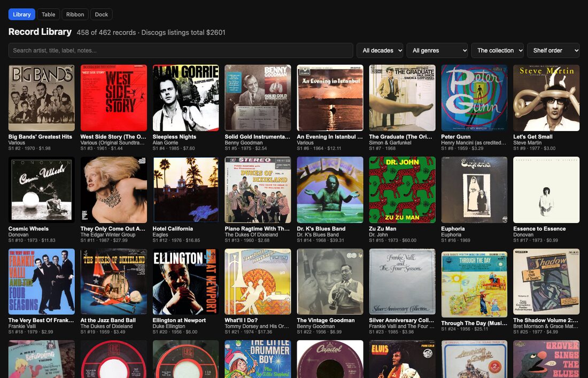Image resolution: width=588 pixels, height=378 pixels.
Task: Select the Dukes of Dixieland Piano Ragtime cover
Action: pos(258,190)
